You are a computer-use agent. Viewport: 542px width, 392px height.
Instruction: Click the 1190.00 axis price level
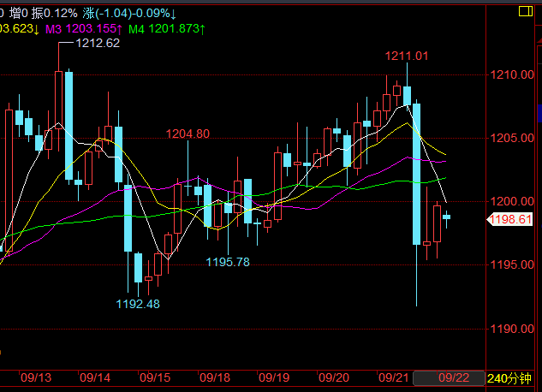[x=512, y=329]
